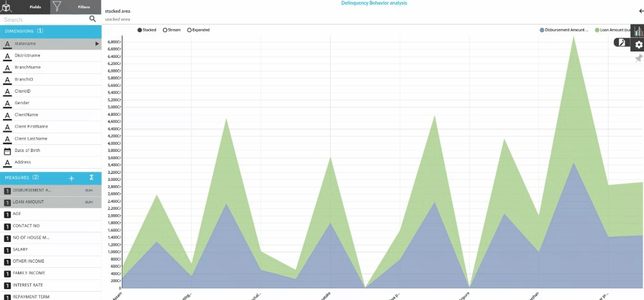Open SUM dropdown for Loan Amount
This screenshot has width=644, height=300.
coord(89,202)
